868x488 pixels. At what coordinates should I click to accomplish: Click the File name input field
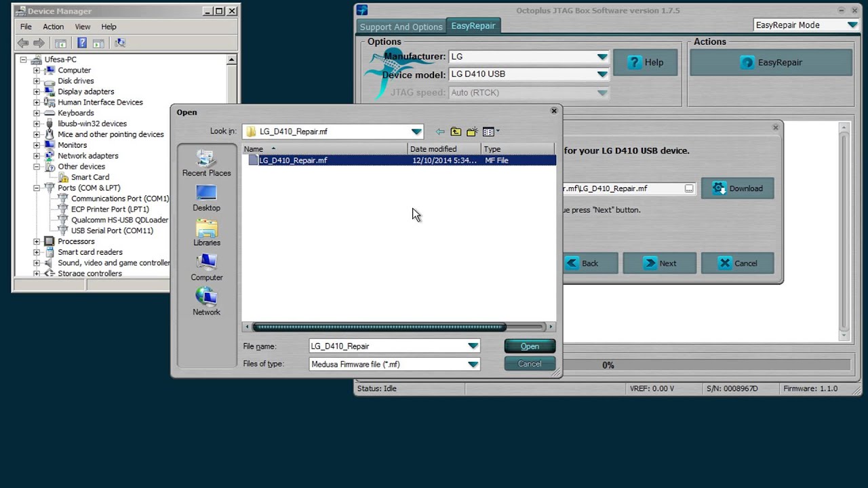pyautogui.click(x=387, y=346)
